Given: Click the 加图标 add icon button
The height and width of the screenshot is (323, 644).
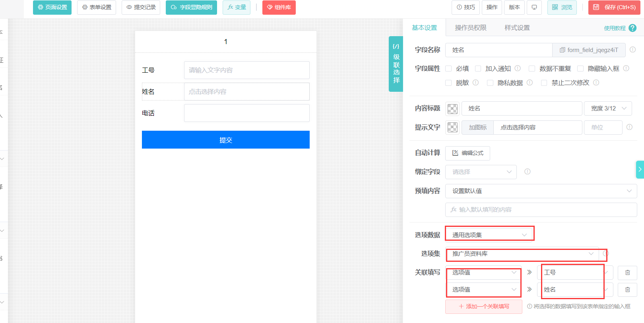Looking at the screenshot, I should [477, 128].
